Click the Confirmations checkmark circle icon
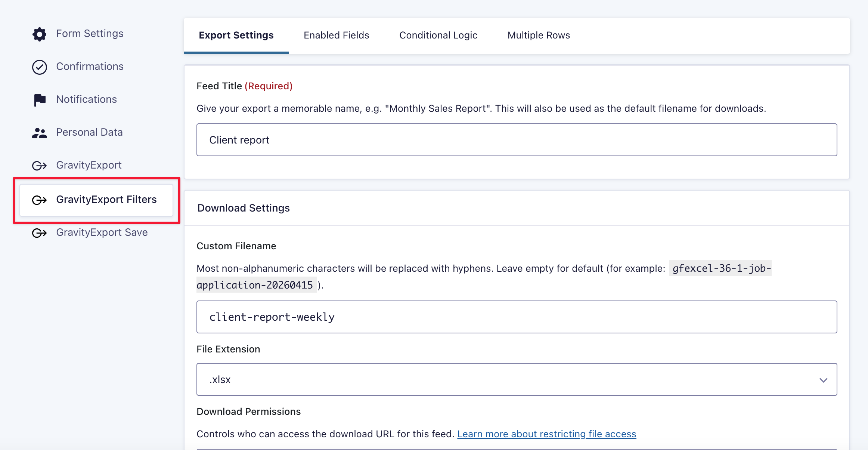Screen dimensions: 868x450 pos(39,67)
